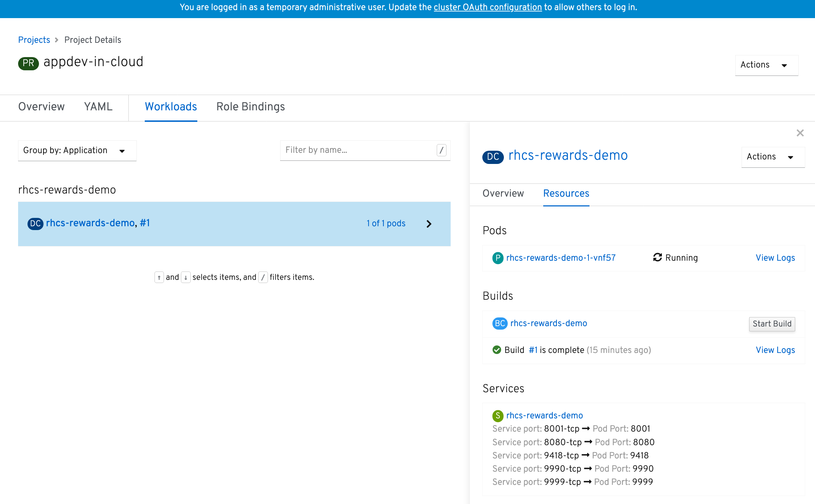The image size is (815, 504).
Task: Click the workload row chevron arrow
Action: click(429, 224)
